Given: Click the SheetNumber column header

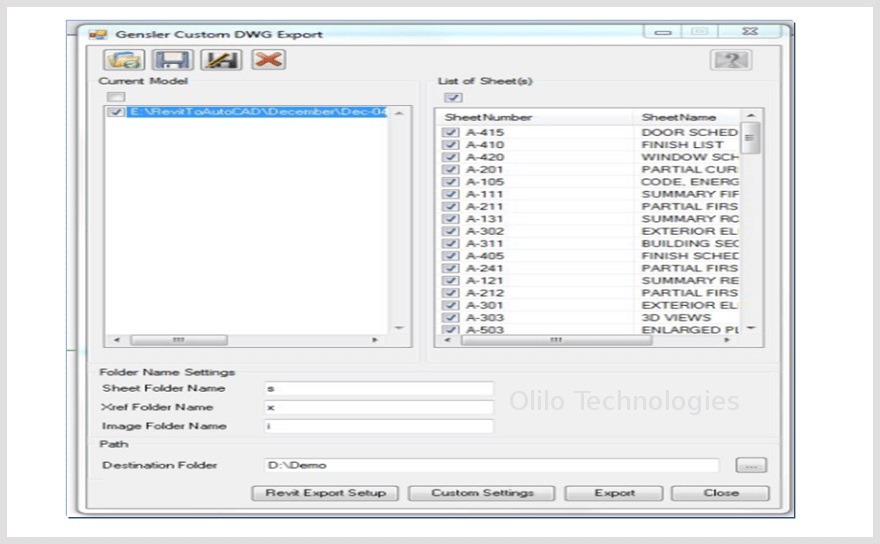Looking at the screenshot, I should (x=535, y=117).
